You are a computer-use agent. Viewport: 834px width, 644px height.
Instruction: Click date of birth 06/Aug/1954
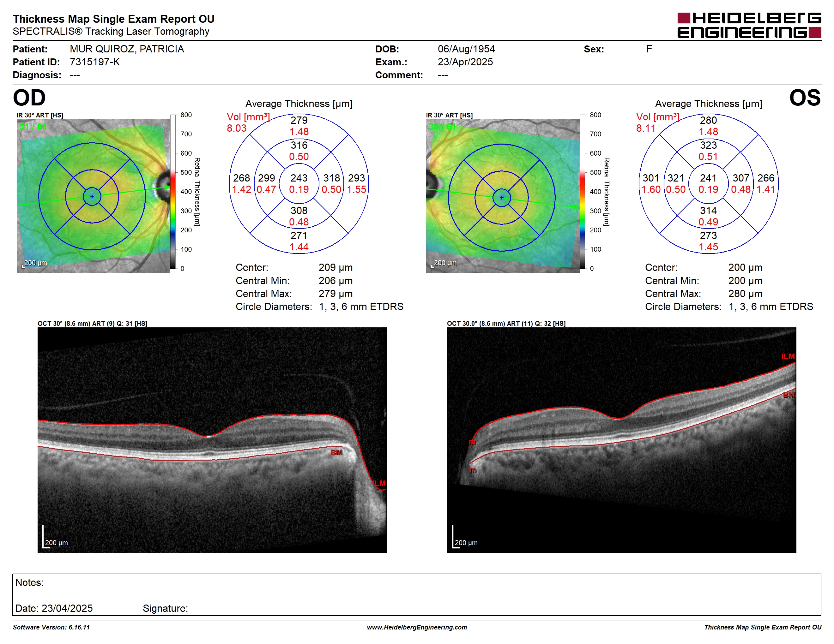(466, 49)
